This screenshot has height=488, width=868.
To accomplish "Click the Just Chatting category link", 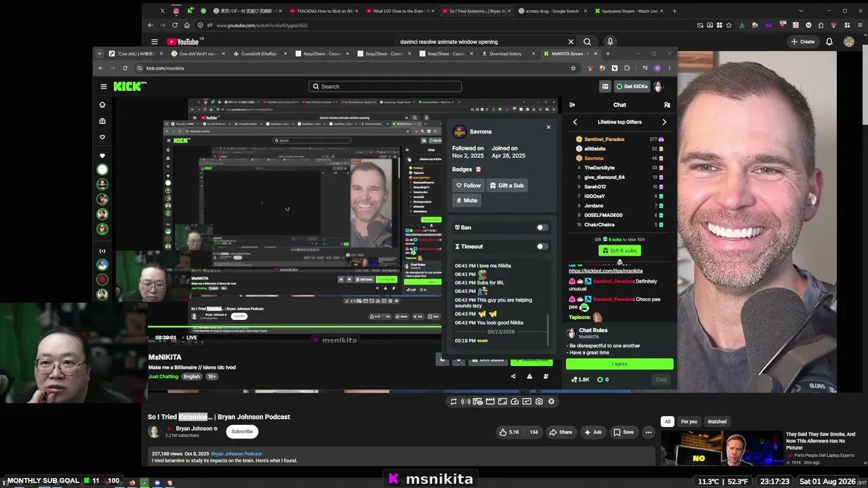I will [163, 377].
